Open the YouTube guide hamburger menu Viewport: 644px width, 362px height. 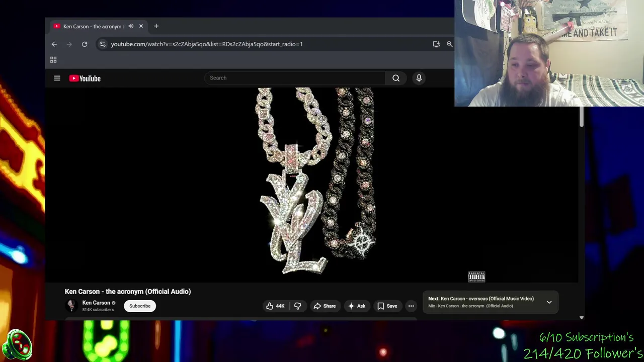pos(57,78)
